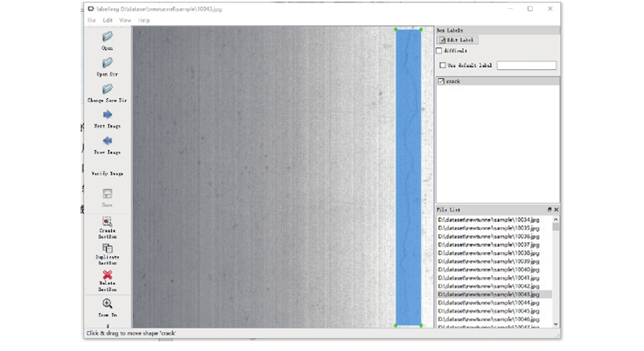Click Verify Image in toolbar
The height and width of the screenshot is (351, 644).
click(107, 174)
